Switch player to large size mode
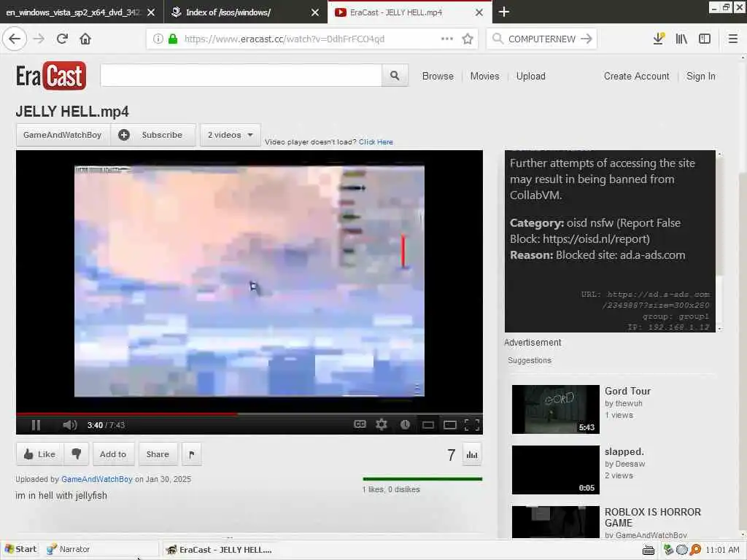 click(x=449, y=425)
